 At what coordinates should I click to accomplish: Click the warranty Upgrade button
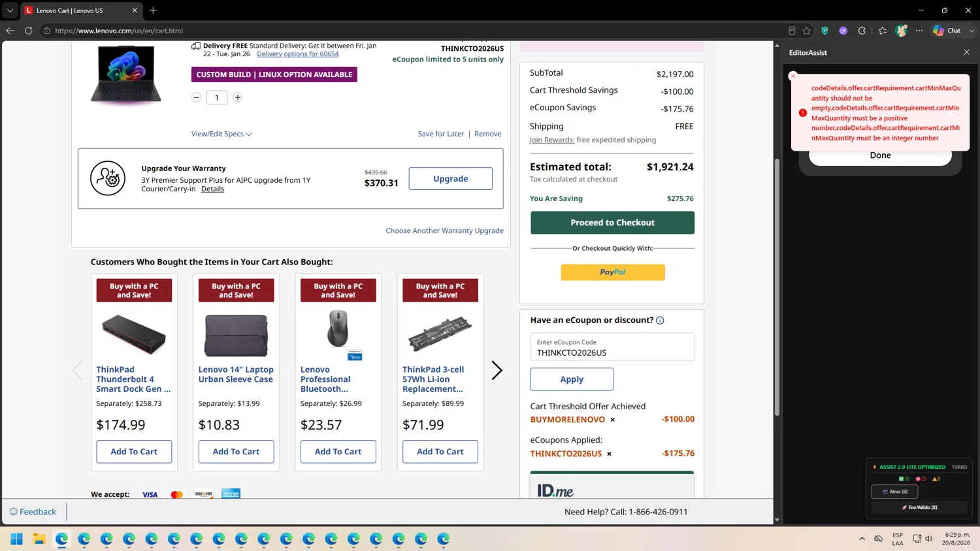pos(451,179)
